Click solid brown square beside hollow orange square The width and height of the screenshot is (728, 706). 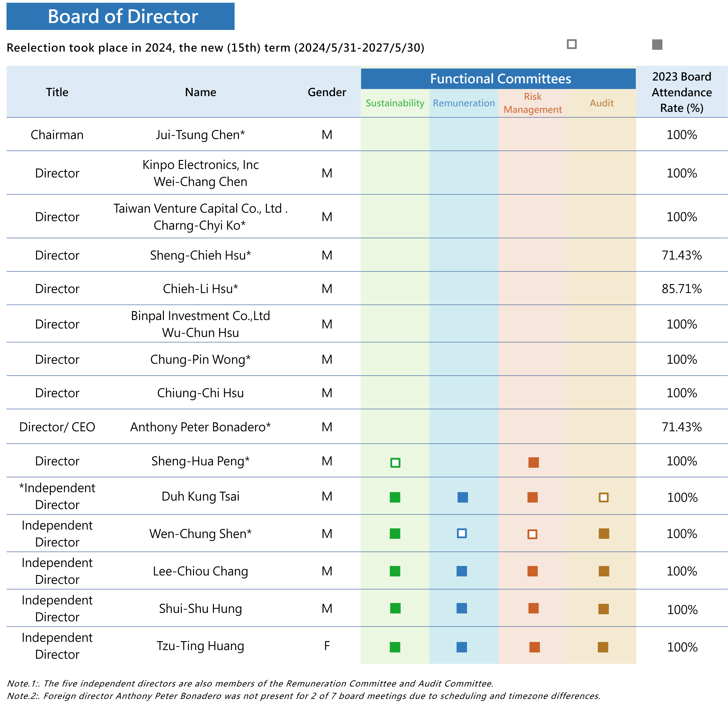[x=604, y=534]
